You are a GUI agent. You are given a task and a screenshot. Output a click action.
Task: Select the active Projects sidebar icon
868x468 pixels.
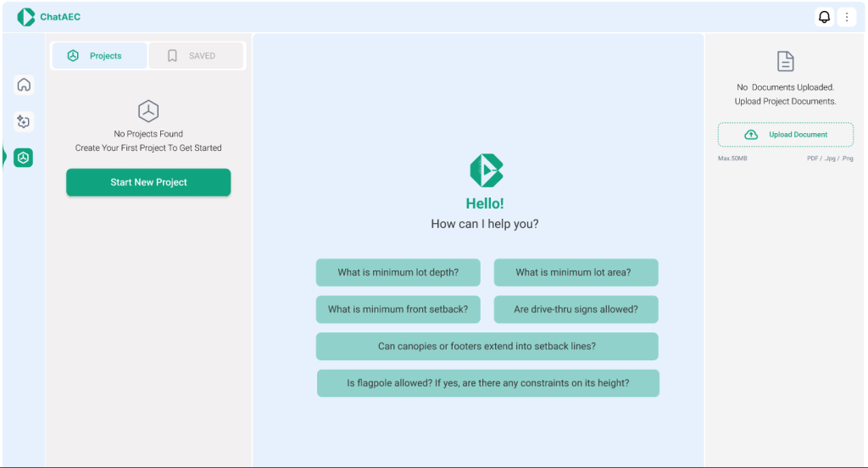pos(24,158)
